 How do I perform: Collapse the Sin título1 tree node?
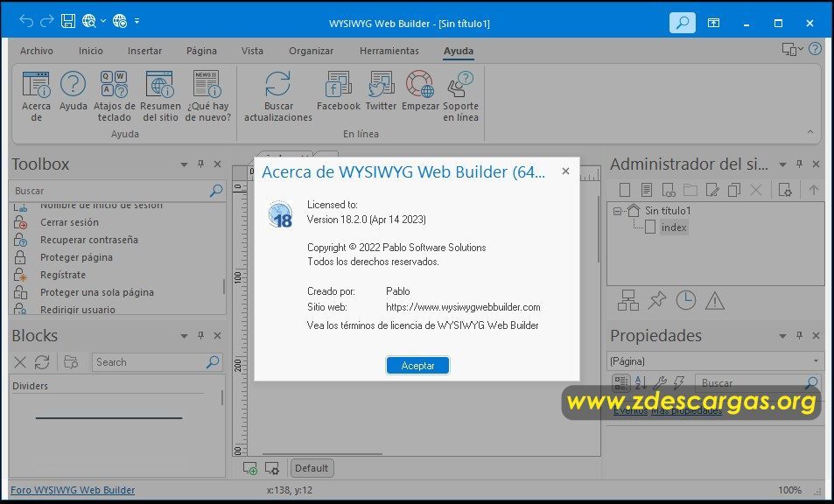point(617,211)
